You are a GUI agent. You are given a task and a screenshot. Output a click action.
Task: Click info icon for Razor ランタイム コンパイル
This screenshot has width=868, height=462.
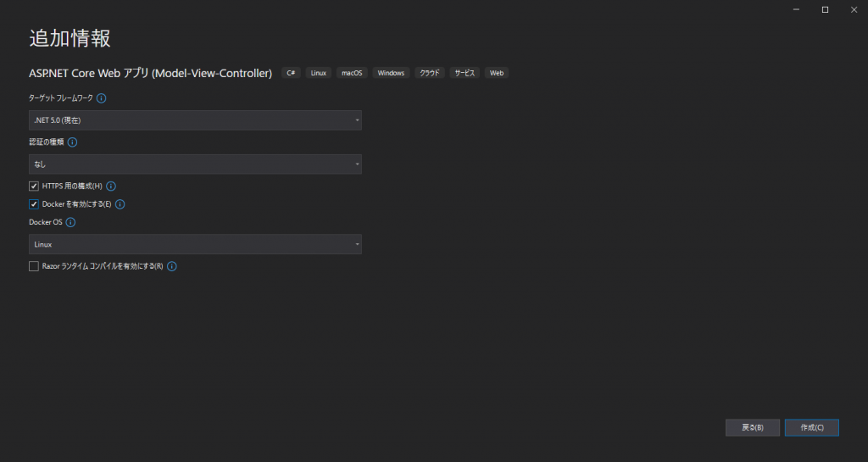pyautogui.click(x=172, y=266)
